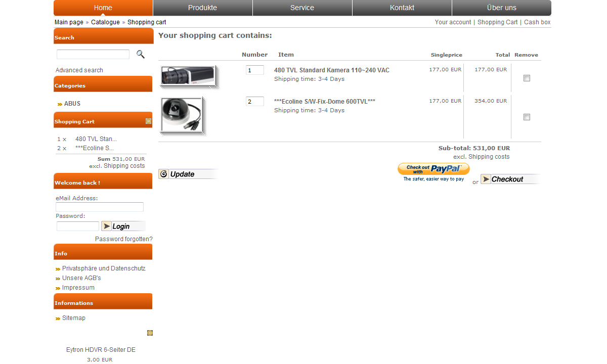607x364 pixels.
Task: Tick remove checkbox for 480 TVL Kamera
Action: click(x=527, y=78)
